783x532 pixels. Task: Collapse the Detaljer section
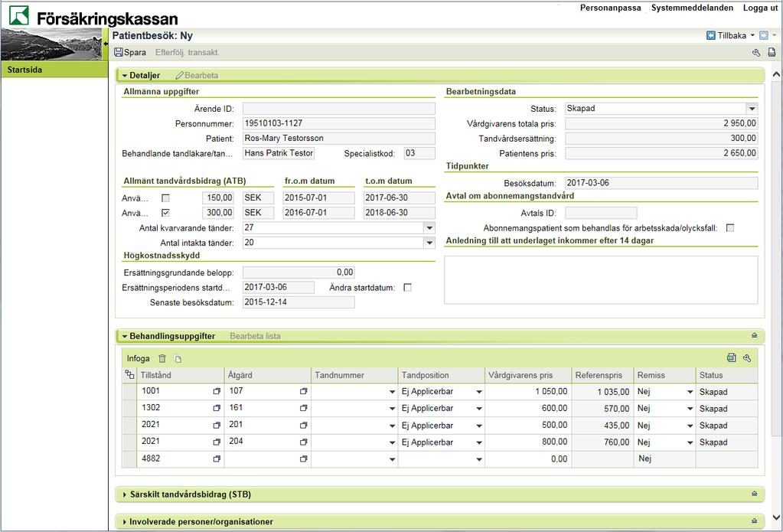125,76
